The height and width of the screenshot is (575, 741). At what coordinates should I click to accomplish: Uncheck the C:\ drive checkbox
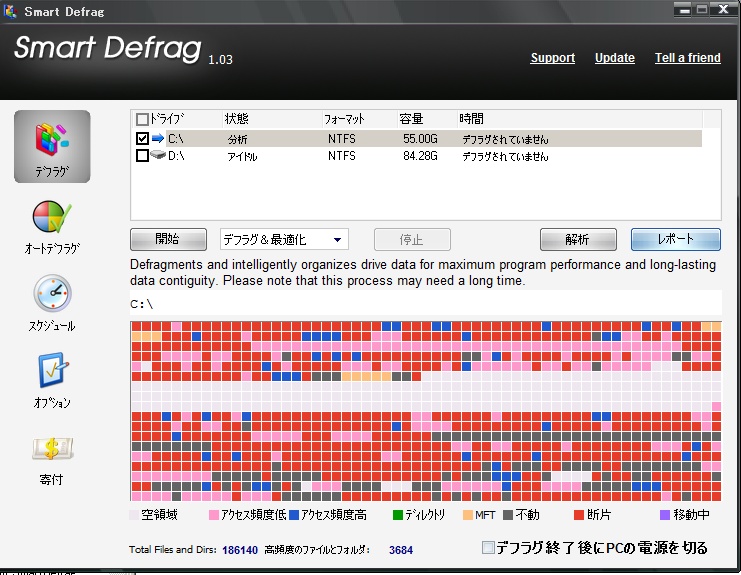click(142, 138)
